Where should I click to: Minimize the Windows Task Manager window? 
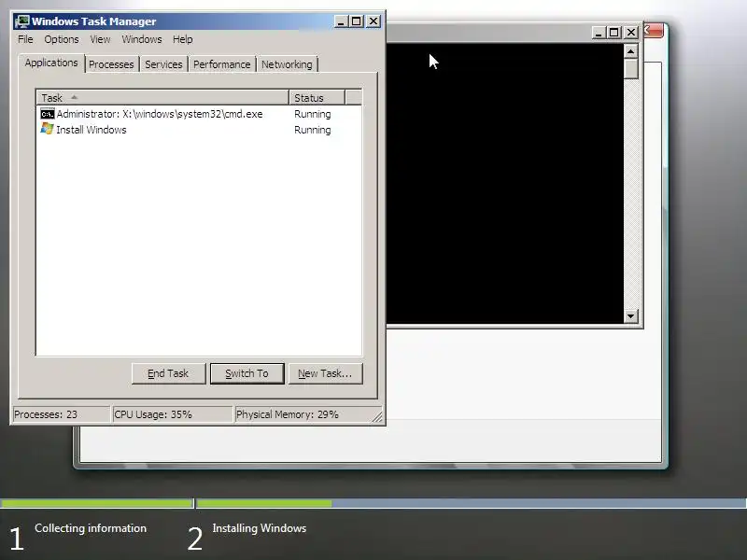click(341, 21)
